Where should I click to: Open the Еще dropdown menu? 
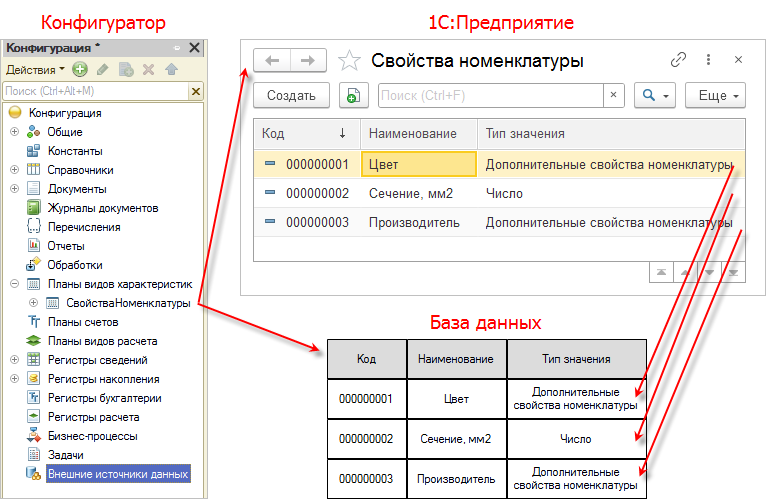715,95
